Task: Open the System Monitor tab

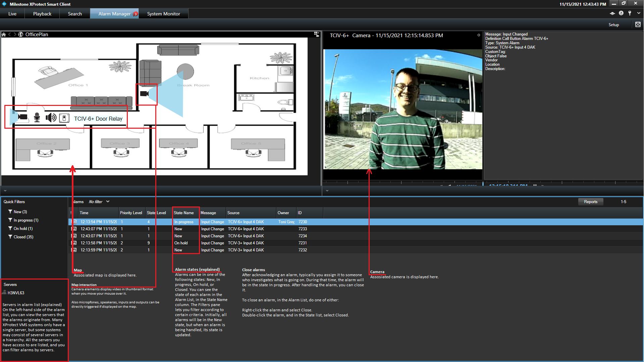Action: (x=163, y=14)
